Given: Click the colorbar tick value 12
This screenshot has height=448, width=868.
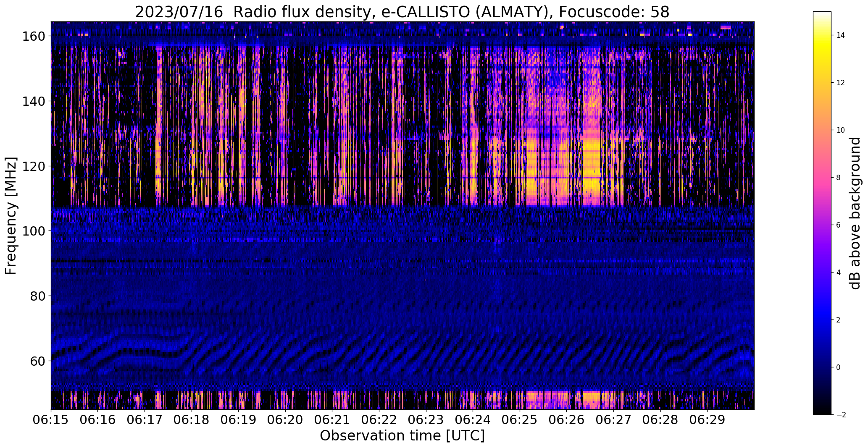Looking at the screenshot, I should pyautogui.click(x=841, y=83).
